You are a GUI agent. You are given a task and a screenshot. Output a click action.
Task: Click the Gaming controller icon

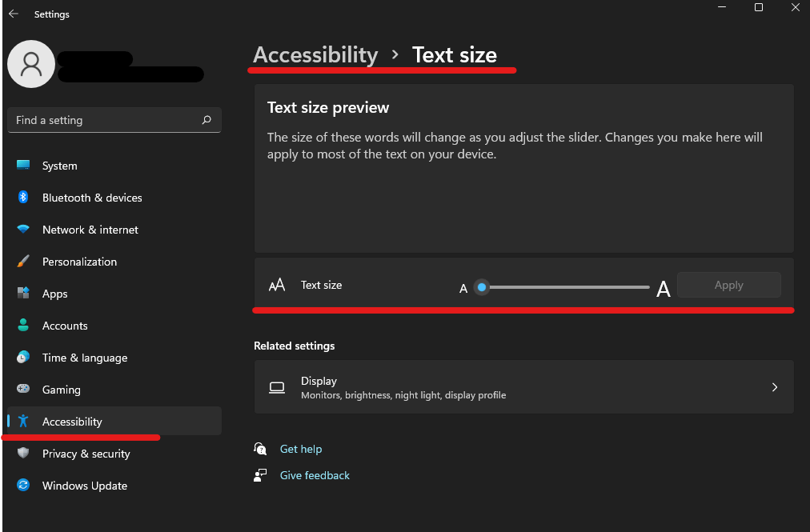click(x=24, y=390)
